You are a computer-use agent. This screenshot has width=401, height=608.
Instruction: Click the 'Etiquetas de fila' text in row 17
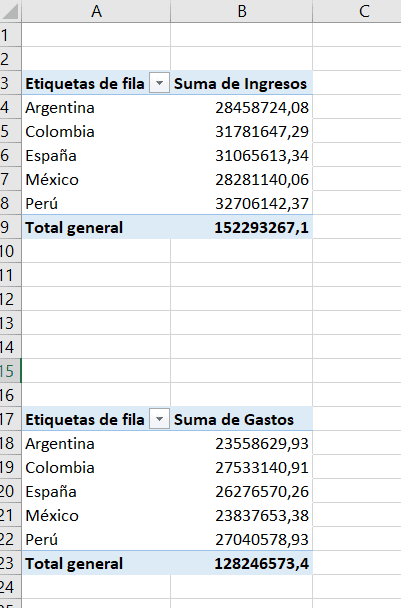(x=85, y=419)
